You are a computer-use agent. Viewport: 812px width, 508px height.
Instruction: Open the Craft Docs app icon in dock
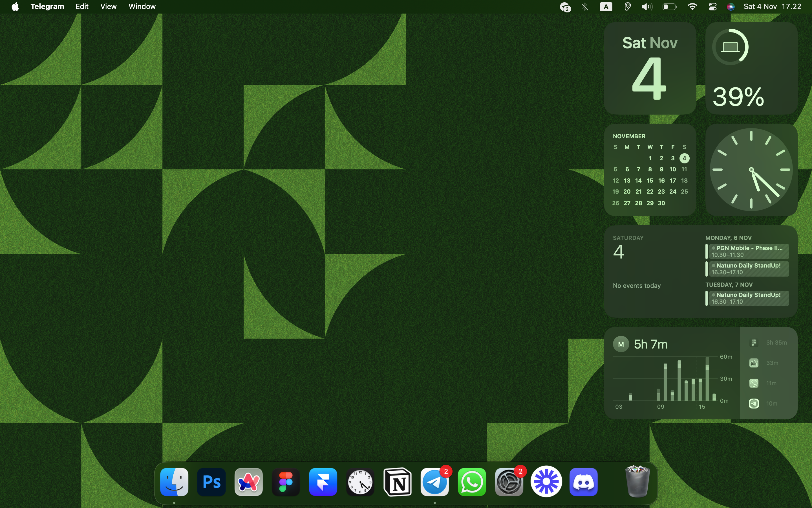click(x=249, y=482)
